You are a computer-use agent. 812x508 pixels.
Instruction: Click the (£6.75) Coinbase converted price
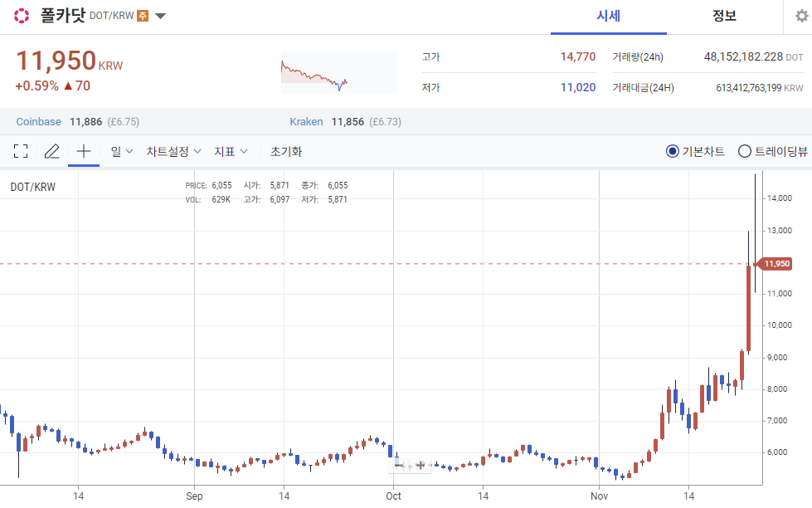124,122
